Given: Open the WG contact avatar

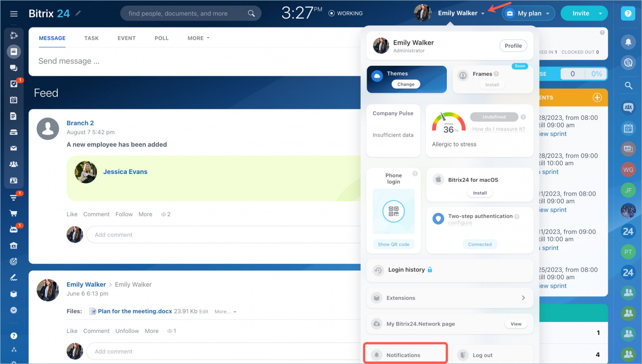Looking at the screenshot, I should 628,169.
